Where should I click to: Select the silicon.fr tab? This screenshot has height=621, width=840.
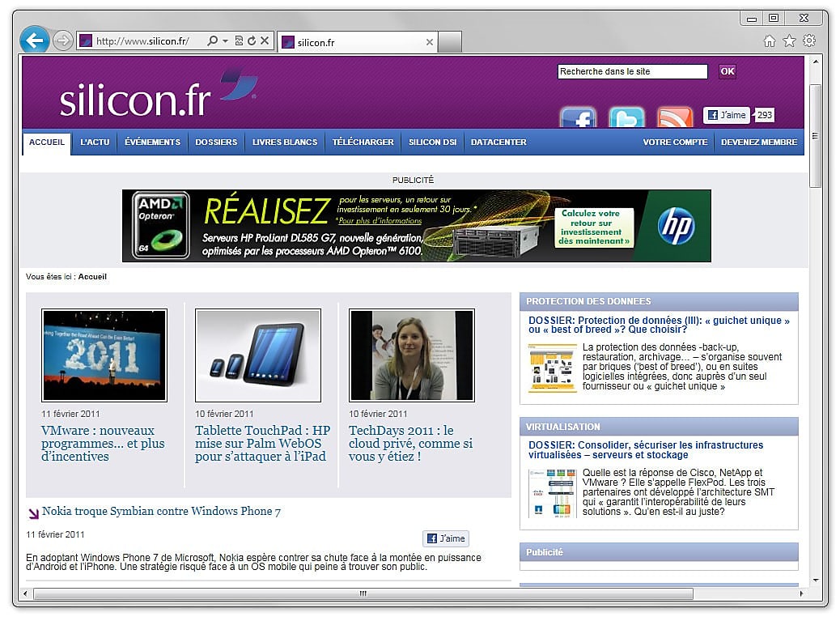tap(358, 42)
